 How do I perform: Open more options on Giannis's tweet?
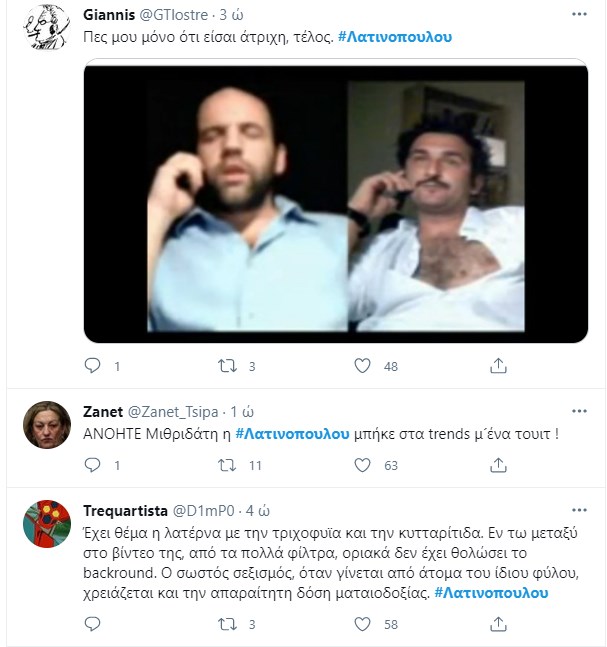point(579,15)
